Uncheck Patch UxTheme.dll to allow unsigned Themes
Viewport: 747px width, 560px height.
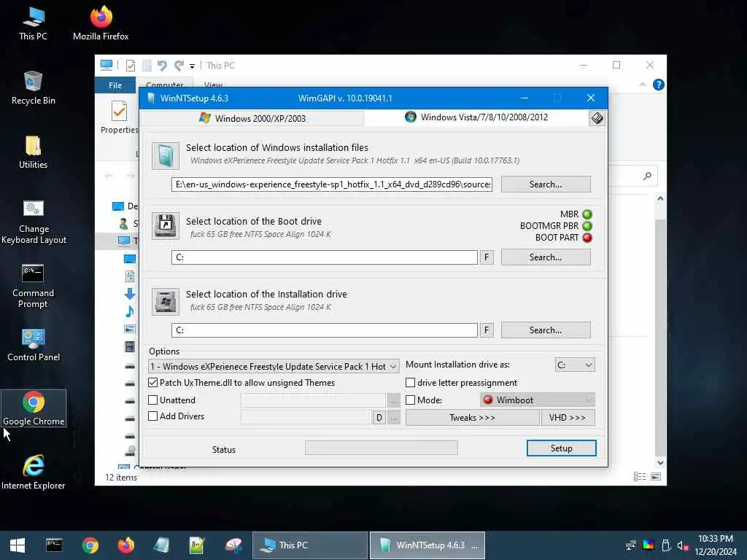pyautogui.click(x=153, y=382)
